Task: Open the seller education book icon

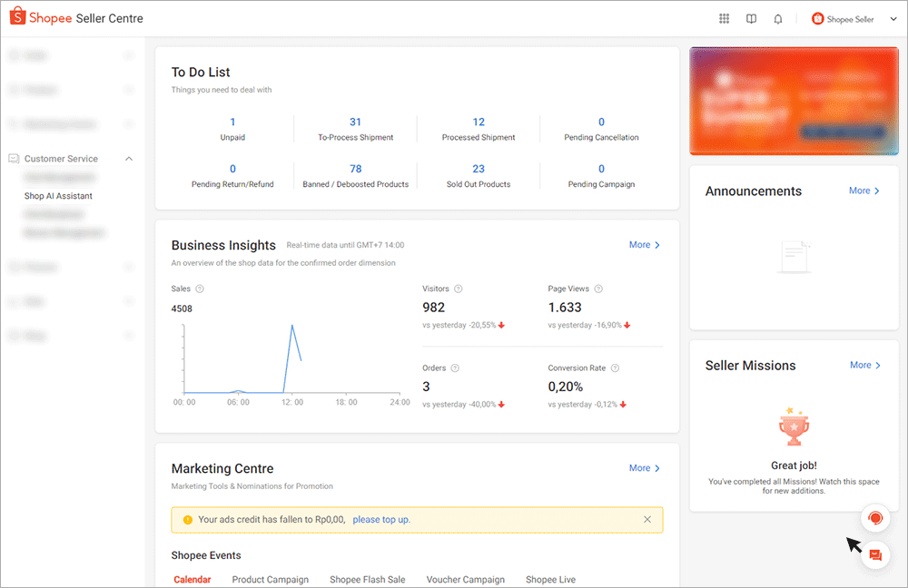Action: pos(751,18)
